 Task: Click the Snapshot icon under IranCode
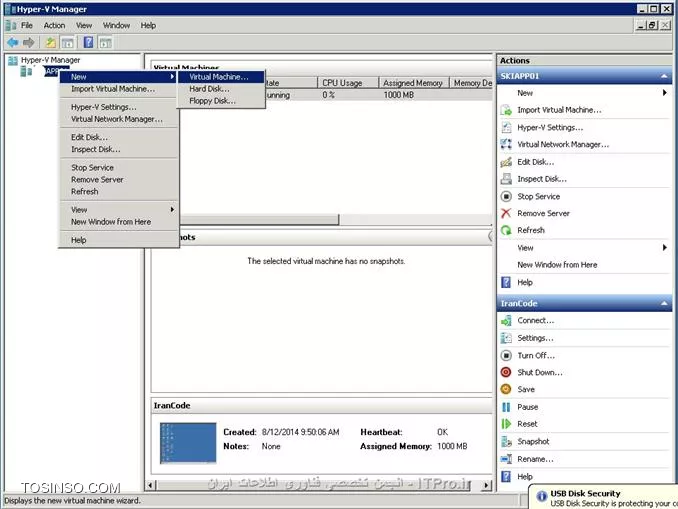[x=506, y=442]
